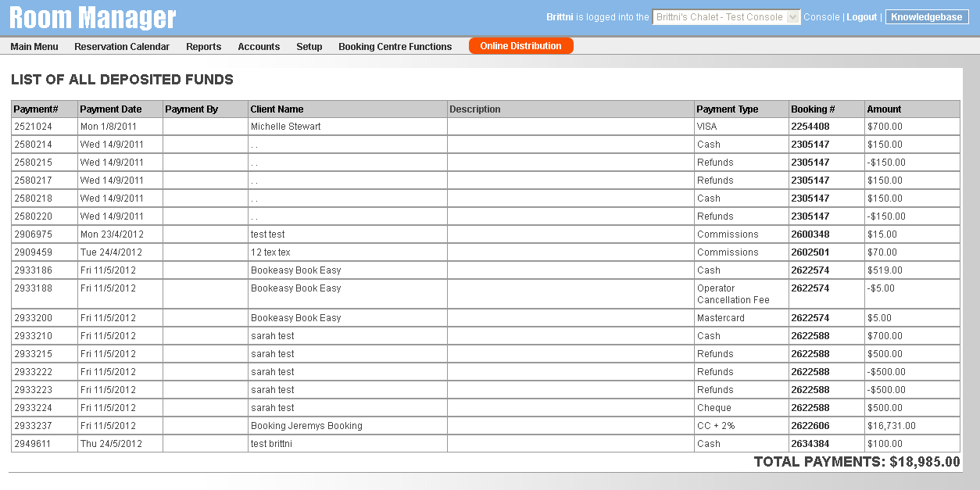Click the Brittni username text
The image size is (980, 490).
(560, 16)
